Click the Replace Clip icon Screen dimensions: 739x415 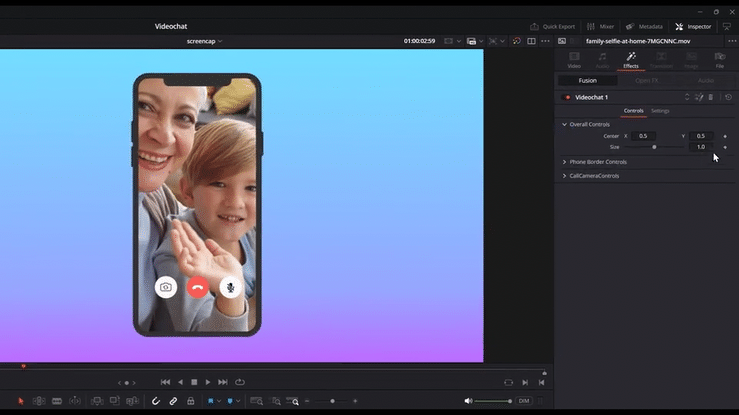132,401
